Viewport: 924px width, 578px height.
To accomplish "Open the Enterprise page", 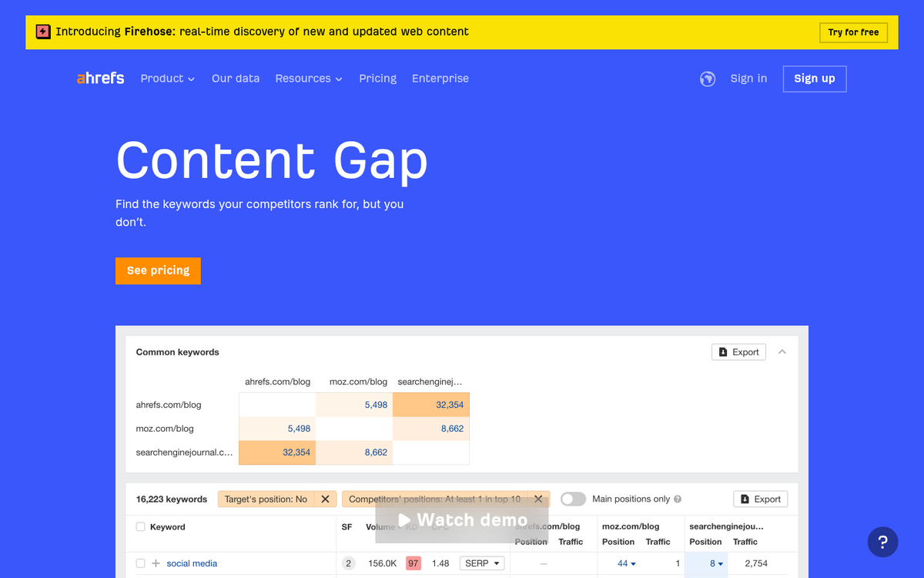I will tap(440, 79).
